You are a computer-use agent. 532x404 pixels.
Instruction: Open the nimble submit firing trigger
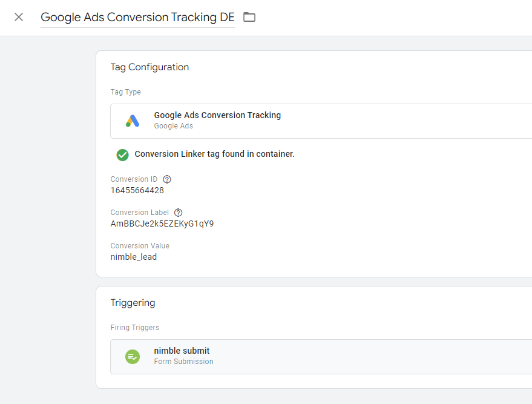click(321, 357)
